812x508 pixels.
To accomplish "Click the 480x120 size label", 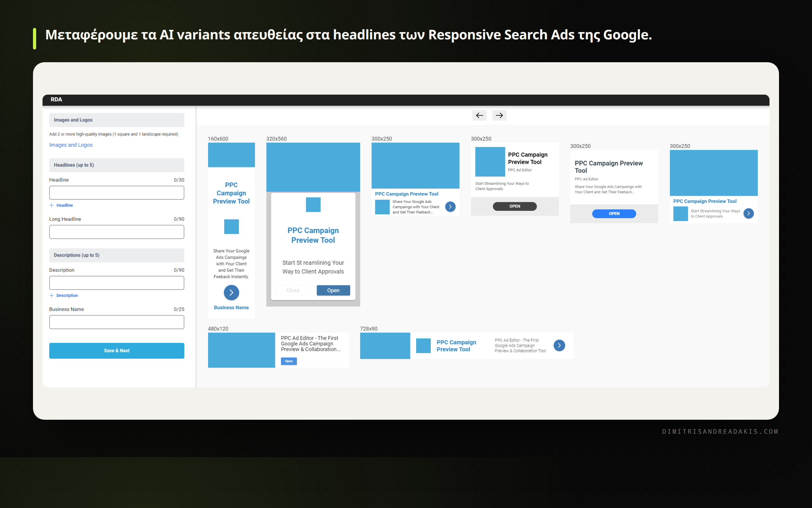I will click(218, 329).
